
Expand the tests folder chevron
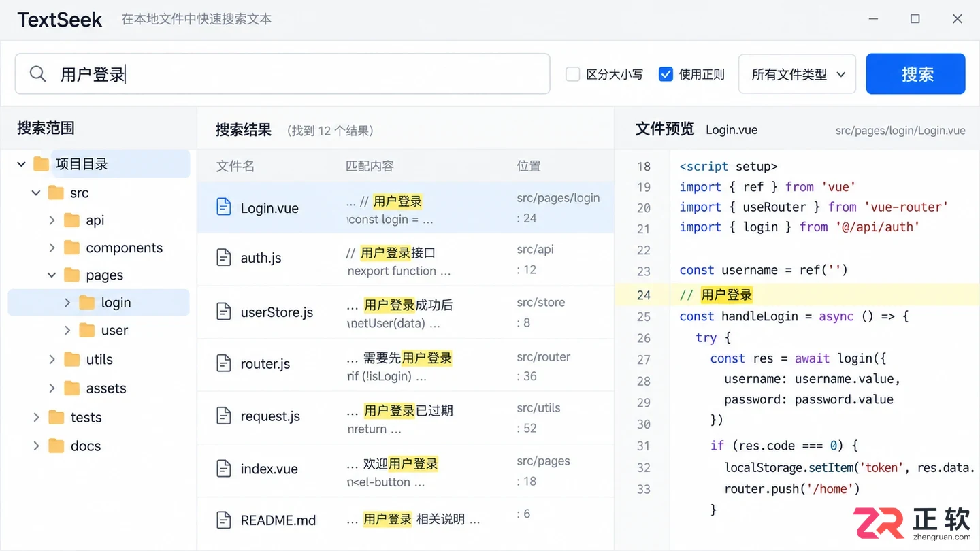pos(36,417)
